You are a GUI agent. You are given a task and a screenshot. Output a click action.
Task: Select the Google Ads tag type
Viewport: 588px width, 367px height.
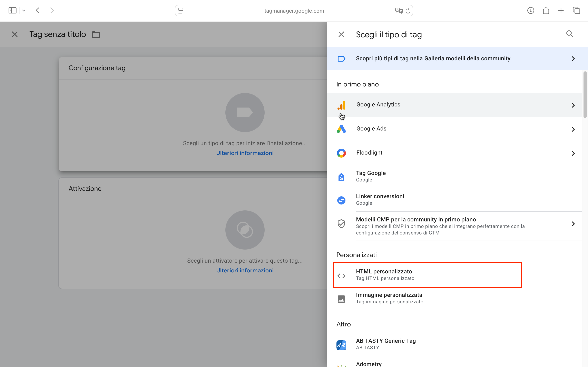(371, 129)
